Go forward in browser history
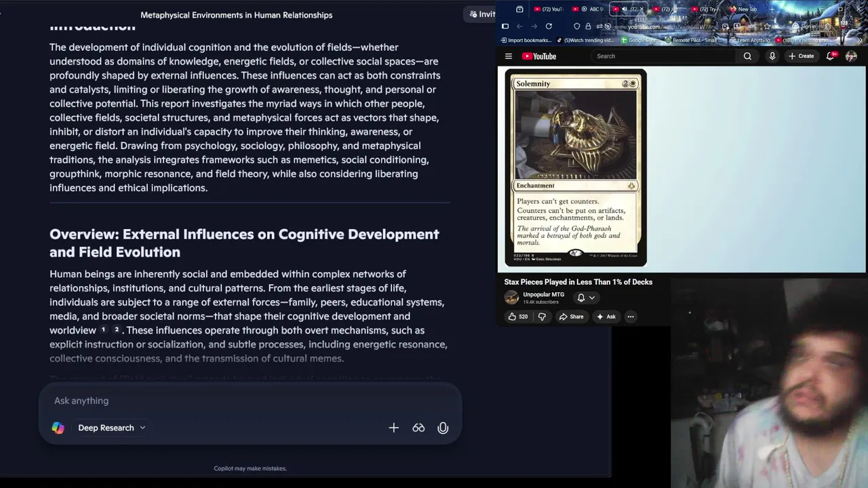868x488 pixels. tap(534, 26)
